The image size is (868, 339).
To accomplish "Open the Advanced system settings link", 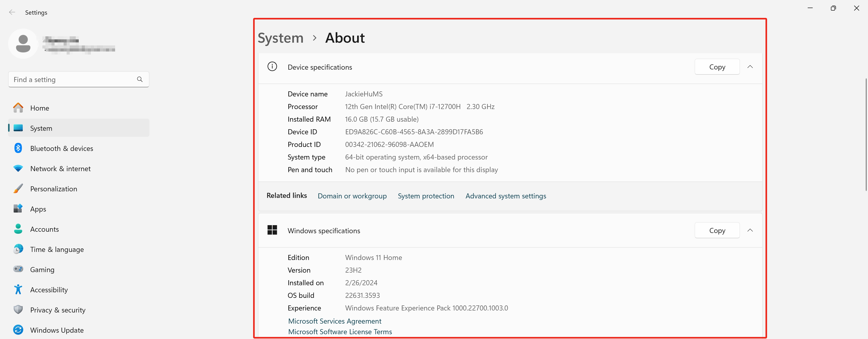I will (x=506, y=196).
